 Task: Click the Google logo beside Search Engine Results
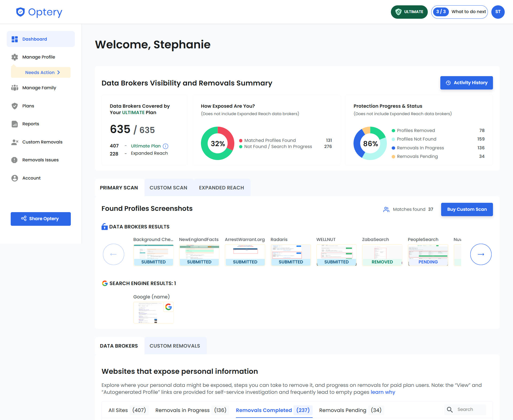[105, 283]
